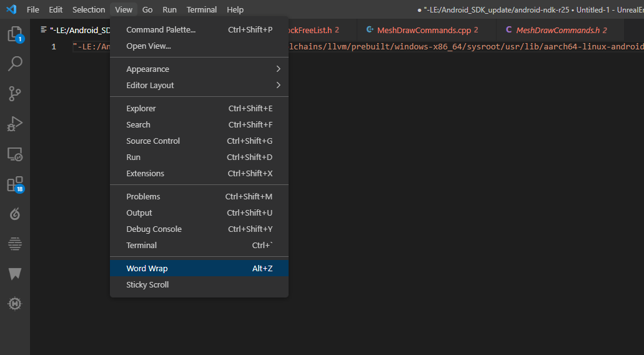
Task: Open the Terminal menu in menu bar
Action: (x=202, y=9)
